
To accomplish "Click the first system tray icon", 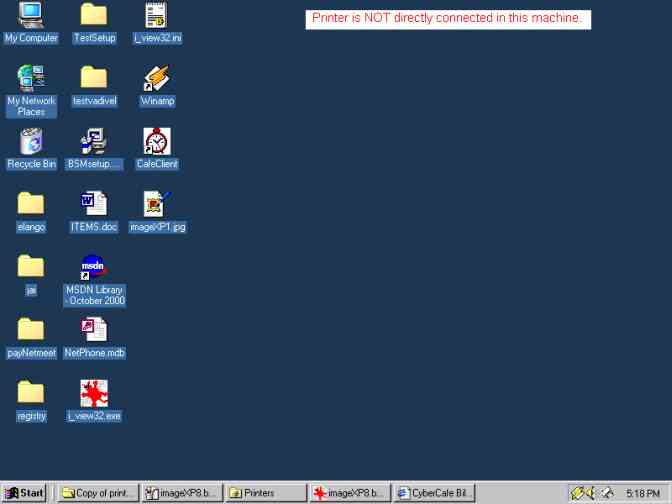I will coord(578,493).
